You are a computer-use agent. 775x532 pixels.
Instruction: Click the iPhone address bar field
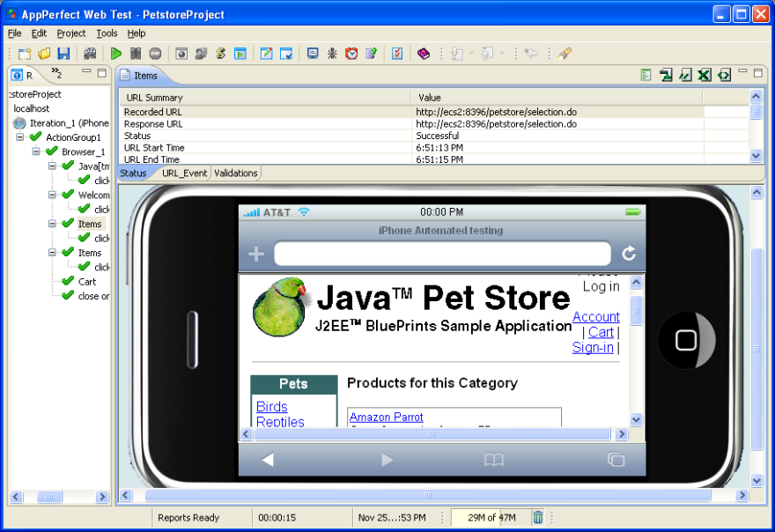point(442,254)
